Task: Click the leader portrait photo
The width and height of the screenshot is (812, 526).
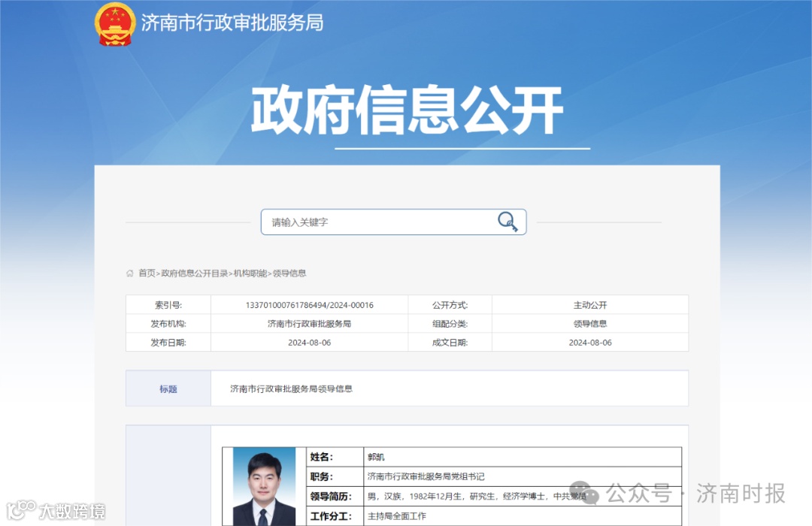Action: click(x=264, y=487)
